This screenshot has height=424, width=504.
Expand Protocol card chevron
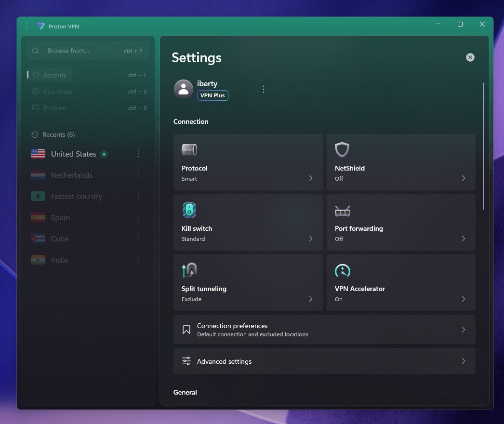(x=310, y=178)
